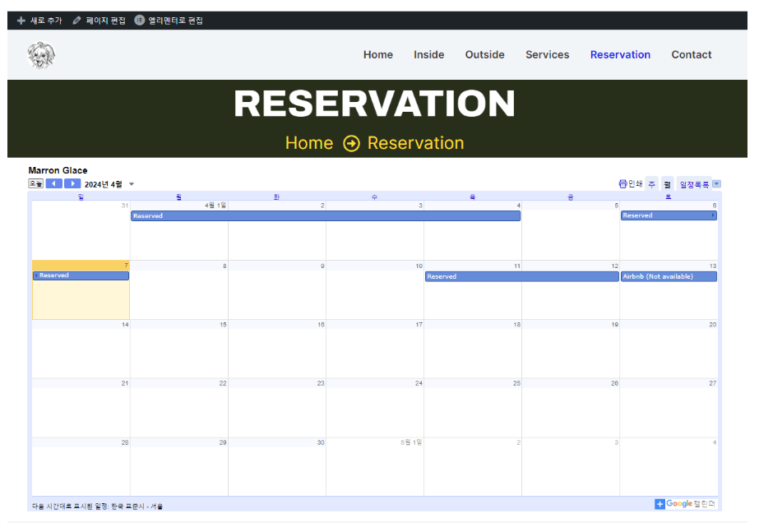Click the pencil icon for 페이지 편집

click(77, 21)
